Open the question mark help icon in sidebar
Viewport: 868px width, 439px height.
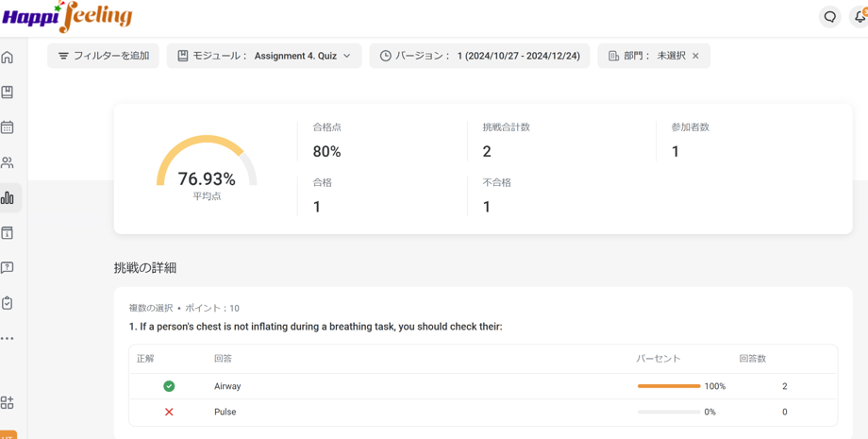coord(8,268)
